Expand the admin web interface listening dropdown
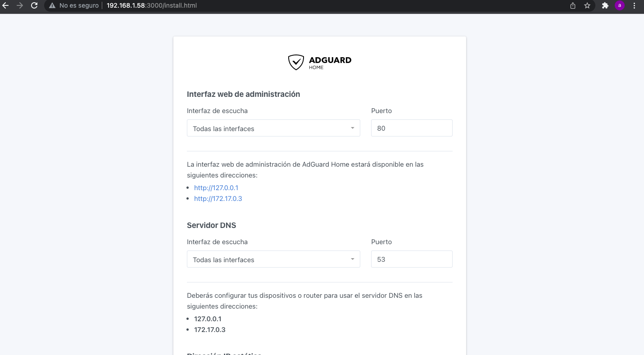The image size is (644, 355). point(273,128)
